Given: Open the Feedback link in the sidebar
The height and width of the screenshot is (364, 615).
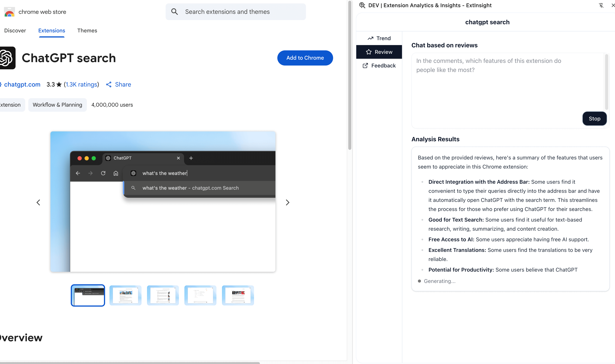Looking at the screenshot, I should pyautogui.click(x=379, y=66).
